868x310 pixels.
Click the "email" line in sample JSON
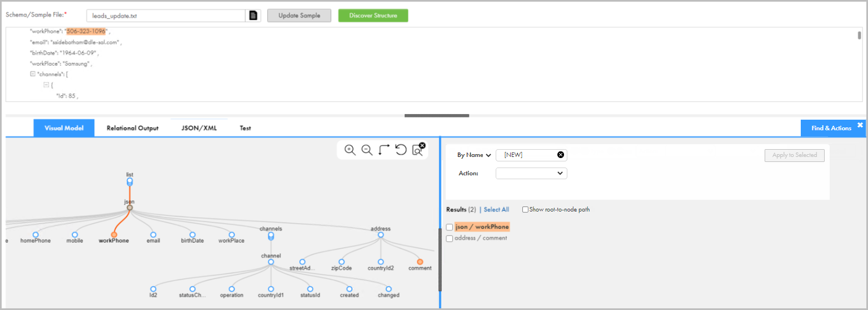click(x=76, y=42)
